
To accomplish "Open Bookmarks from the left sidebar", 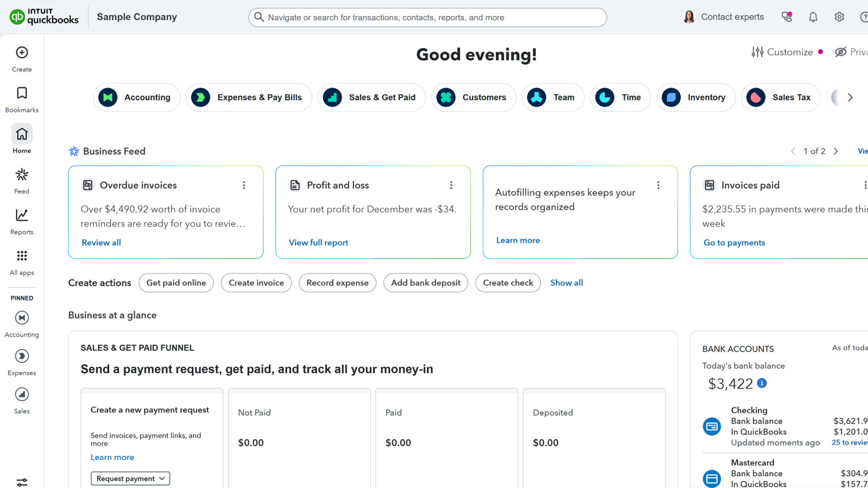I will pyautogui.click(x=21, y=99).
